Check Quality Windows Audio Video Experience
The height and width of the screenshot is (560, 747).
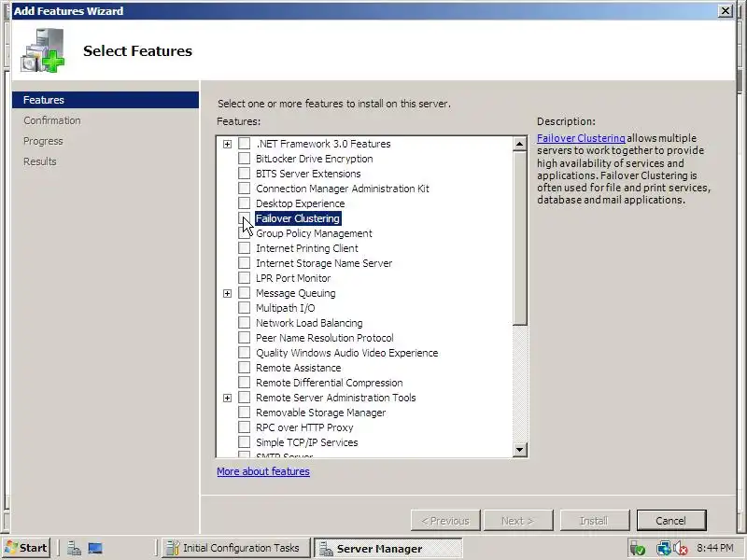click(x=244, y=353)
